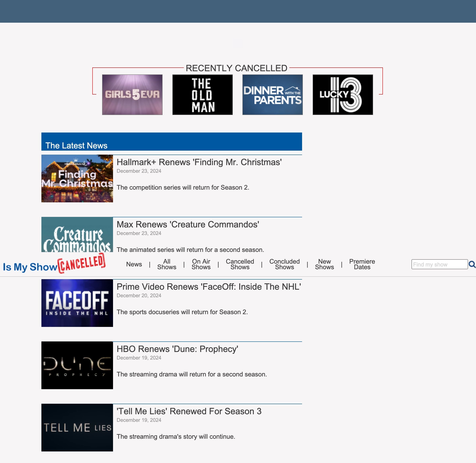Image resolution: width=476 pixels, height=463 pixels.
Task: Click the Dune Prophecy article image
Action: pos(77,365)
